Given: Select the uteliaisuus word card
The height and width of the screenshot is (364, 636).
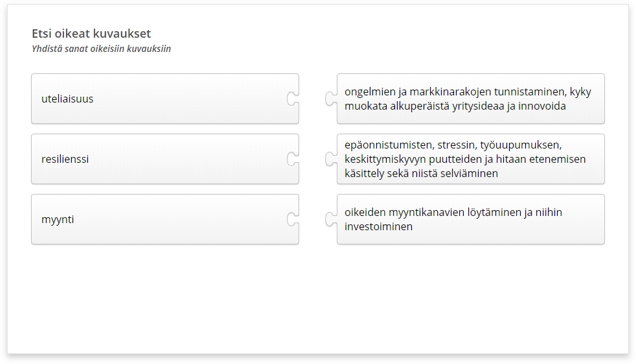Looking at the screenshot, I should [165, 99].
